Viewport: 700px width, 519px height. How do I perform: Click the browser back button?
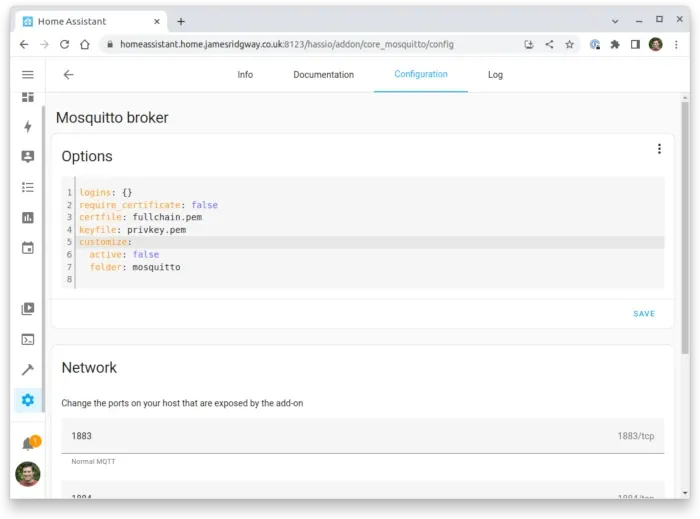[24, 44]
